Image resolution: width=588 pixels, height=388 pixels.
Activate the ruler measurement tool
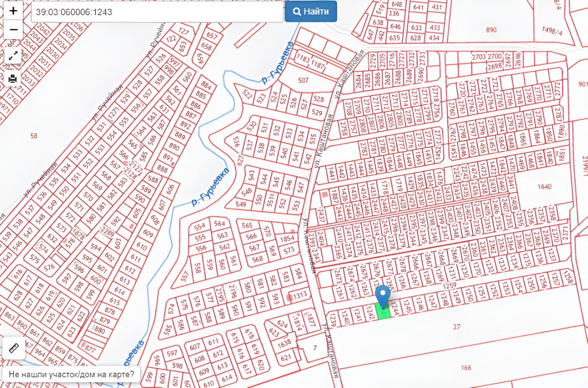point(14,348)
